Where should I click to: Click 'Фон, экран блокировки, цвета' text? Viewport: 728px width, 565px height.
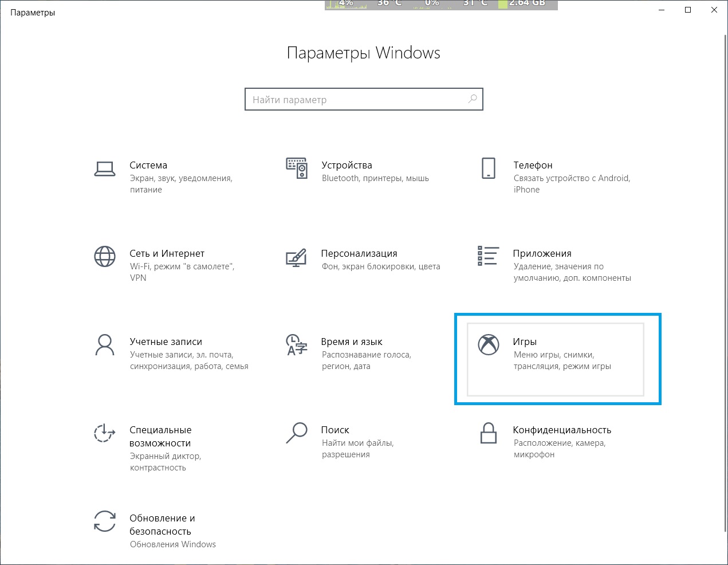[381, 266]
